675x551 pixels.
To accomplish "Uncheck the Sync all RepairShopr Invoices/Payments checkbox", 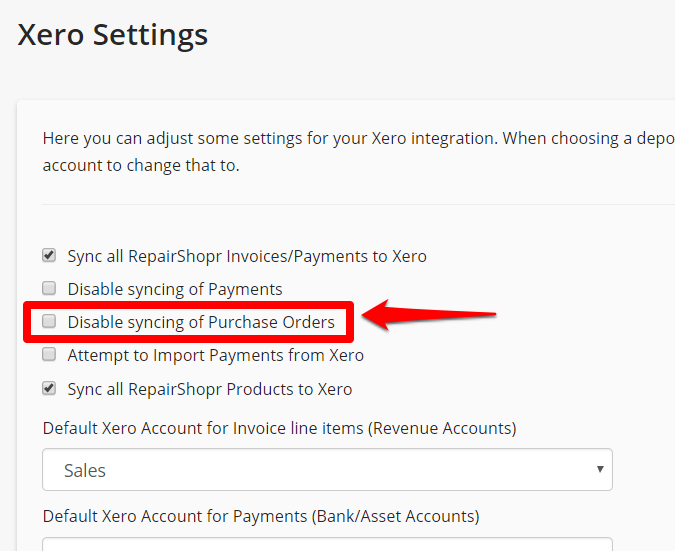I will 49,255.
